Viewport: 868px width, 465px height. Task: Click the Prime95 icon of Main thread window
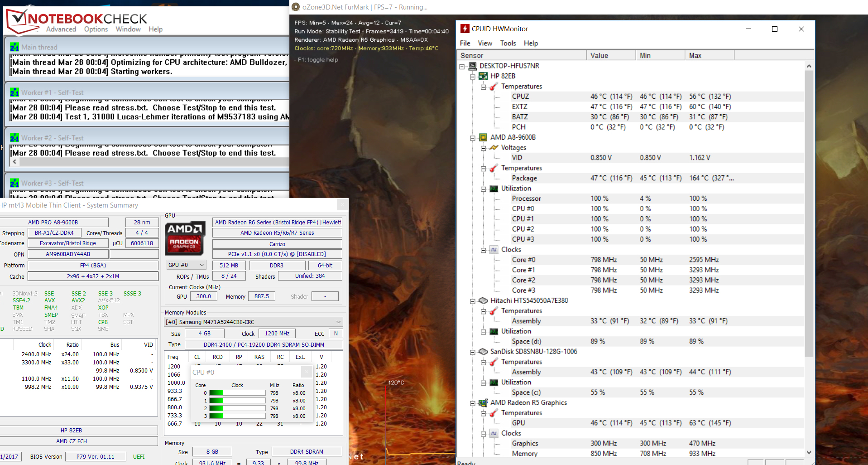coord(14,47)
